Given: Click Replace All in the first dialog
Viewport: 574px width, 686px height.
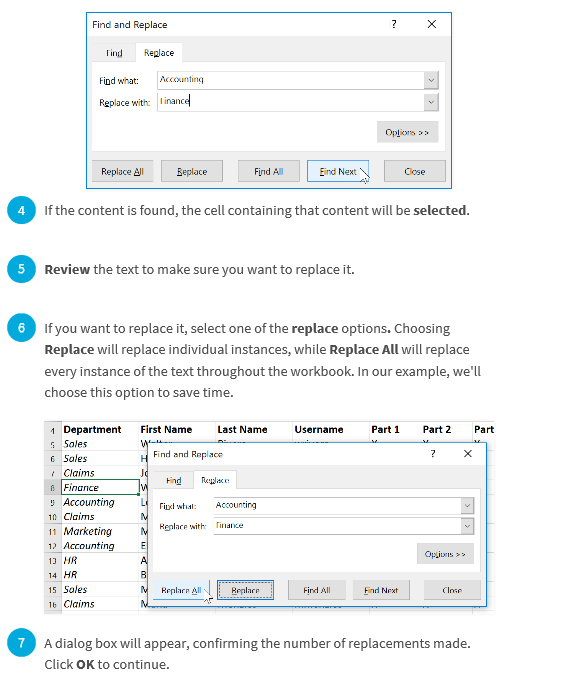Looking at the screenshot, I should [x=122, y=171].
